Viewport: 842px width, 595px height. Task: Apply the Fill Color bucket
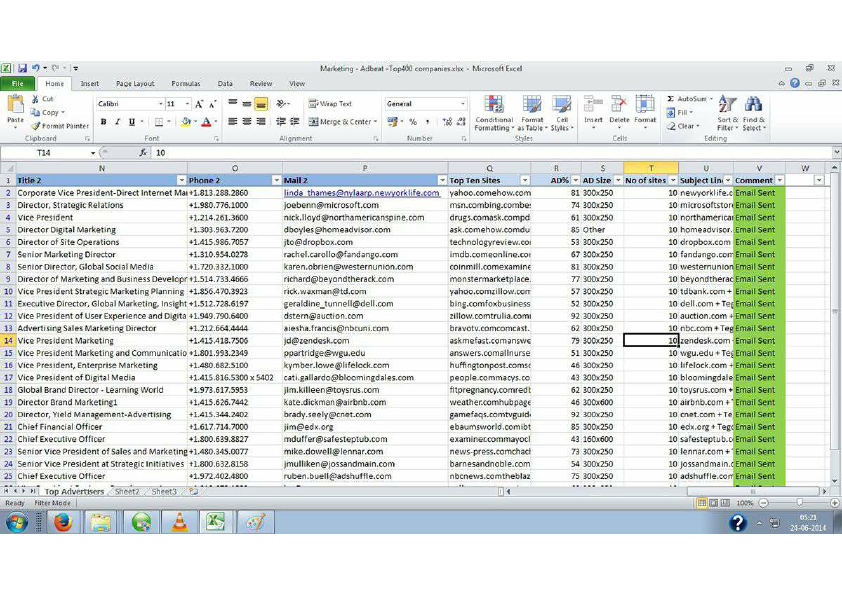coord(185,121)
